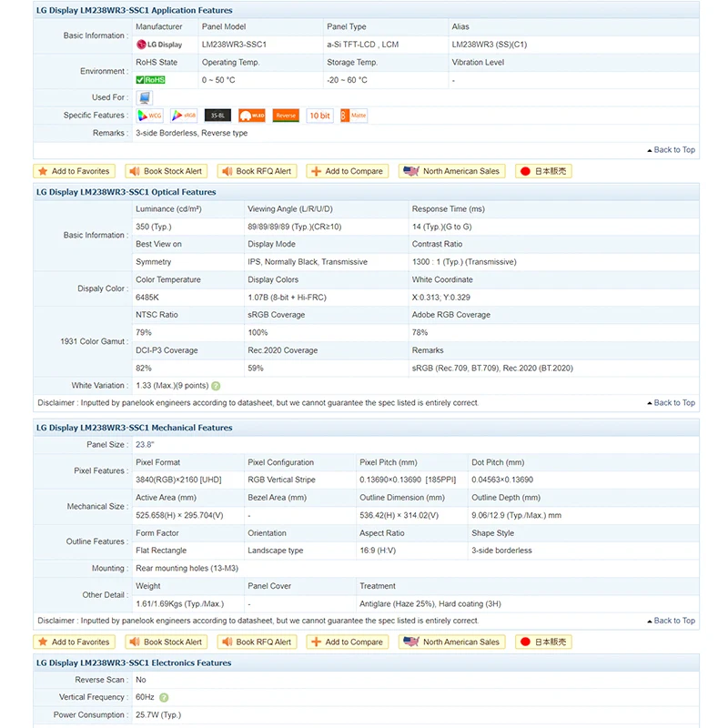Click viewing angle '89/89/89/89 (Typ.)(CR≥10)'
This screenshot has height=728, width=728.
coord(294,227)
